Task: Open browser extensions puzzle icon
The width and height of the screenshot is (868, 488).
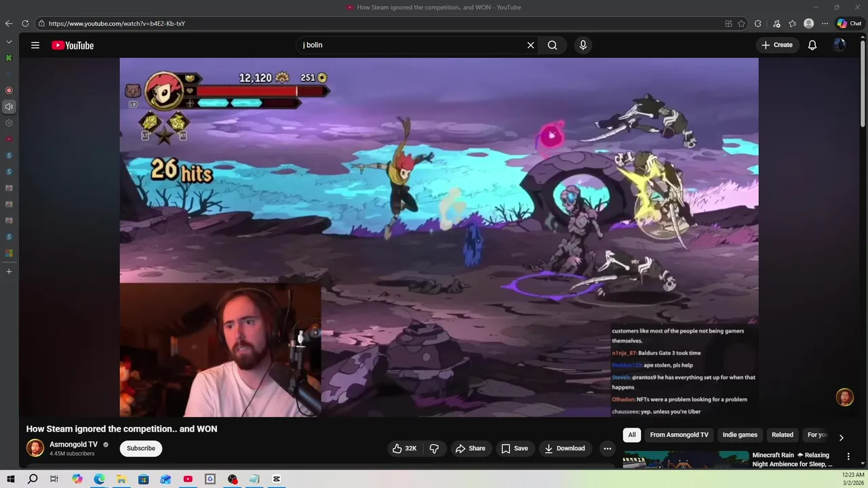Action: [x=758, y=24]
